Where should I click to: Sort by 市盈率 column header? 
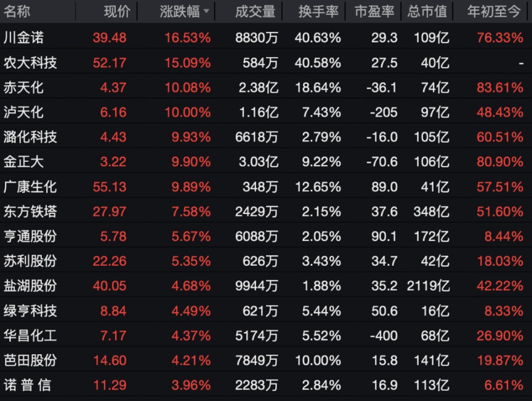tap(376, 11)
